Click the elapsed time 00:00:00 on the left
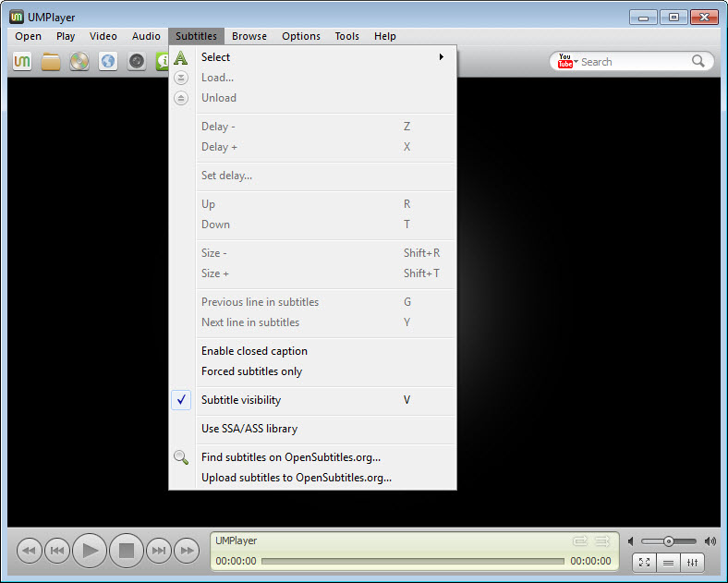Image resolution: width=728 pixels, height=583 pixels. coord(236,561)
